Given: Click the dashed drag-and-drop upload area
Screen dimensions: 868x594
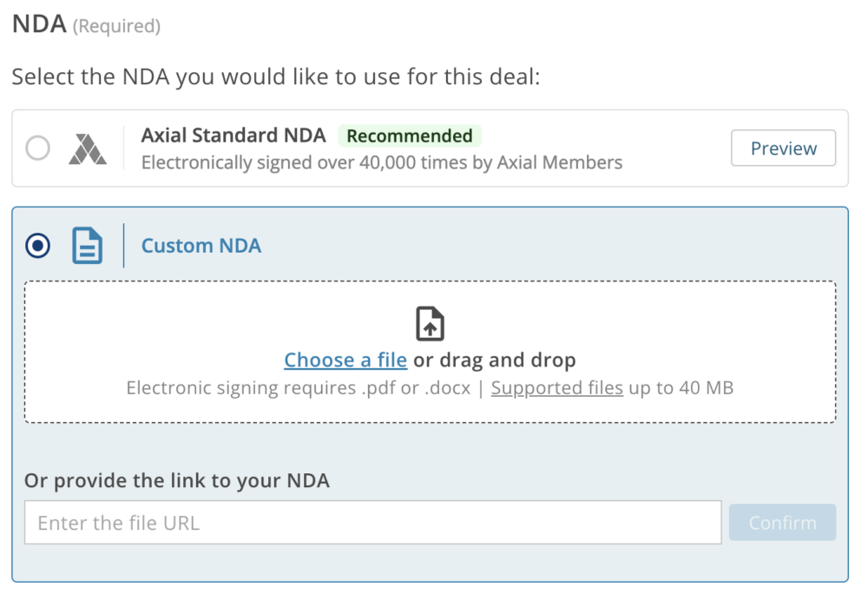Looking at the screenshot, I should (431, 352).
